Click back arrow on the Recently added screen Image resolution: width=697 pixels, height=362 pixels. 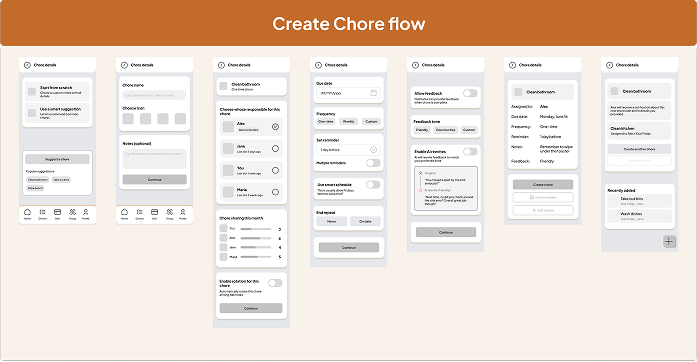click(x=609, y=65)
